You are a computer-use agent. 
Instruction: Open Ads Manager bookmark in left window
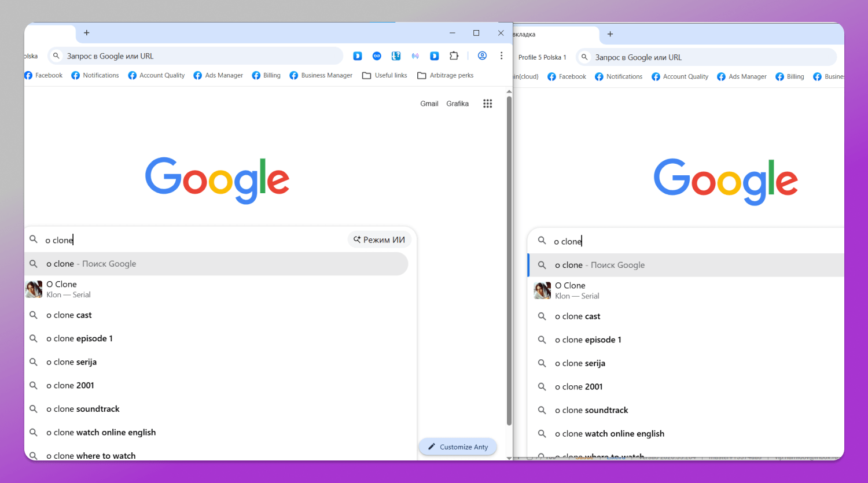pyautogui.click(x=218, y=75)
